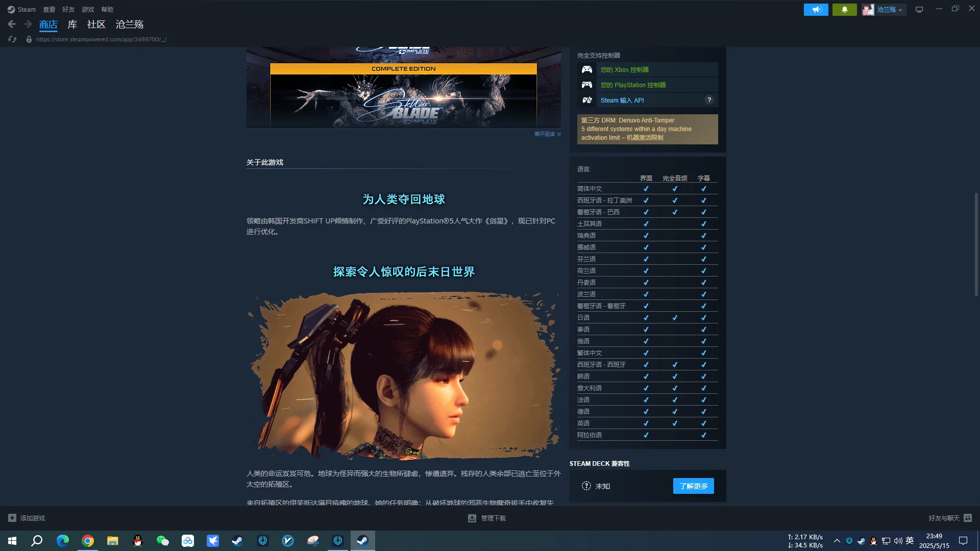Open the clock and date in the tray
The image size is (980, 551).
(934, 541)
